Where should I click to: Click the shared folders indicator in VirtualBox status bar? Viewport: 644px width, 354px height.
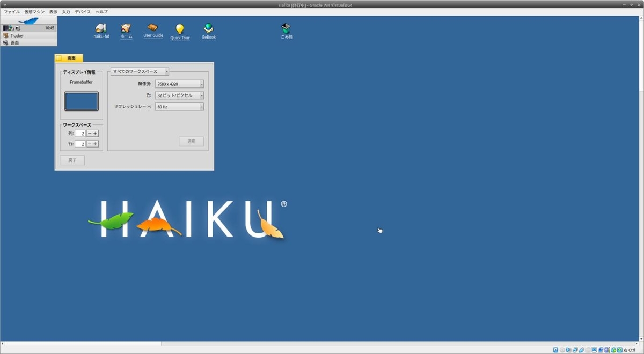588,350
